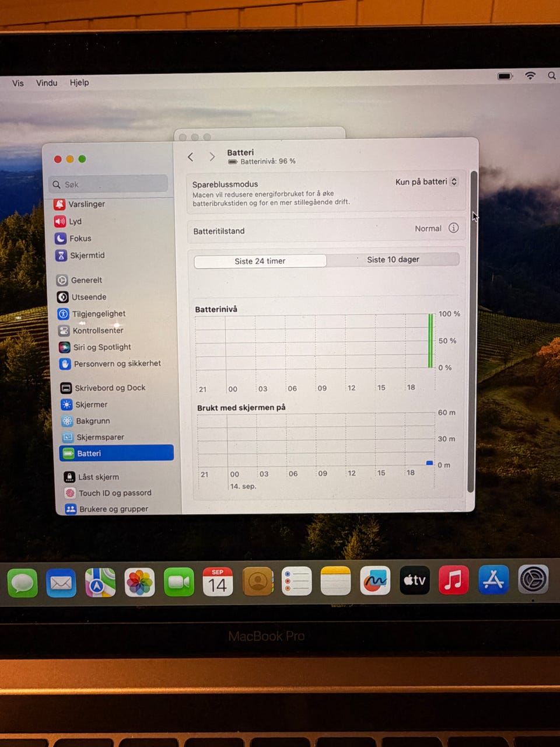Click the Søk search field

coord(108,184)
